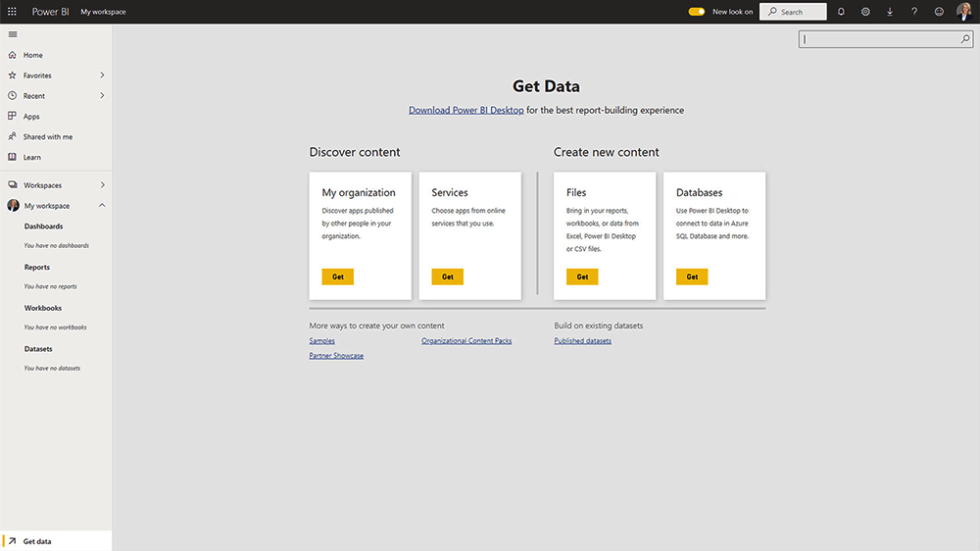This screenshot has height=551, width=980.
Task: Select Dashboards under My workspace
Action: [43, 226]
